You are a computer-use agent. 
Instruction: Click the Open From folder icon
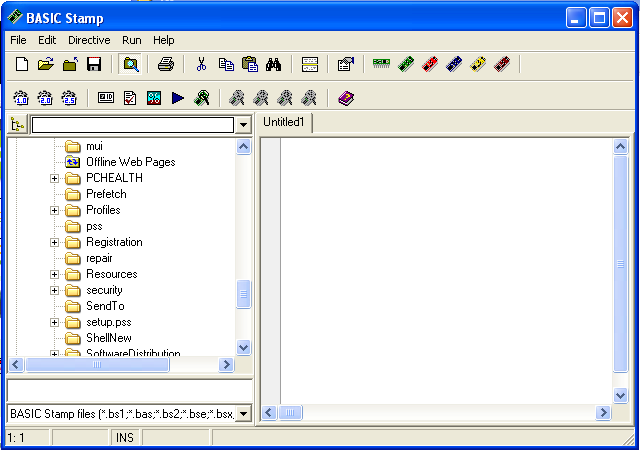(70, 64)
